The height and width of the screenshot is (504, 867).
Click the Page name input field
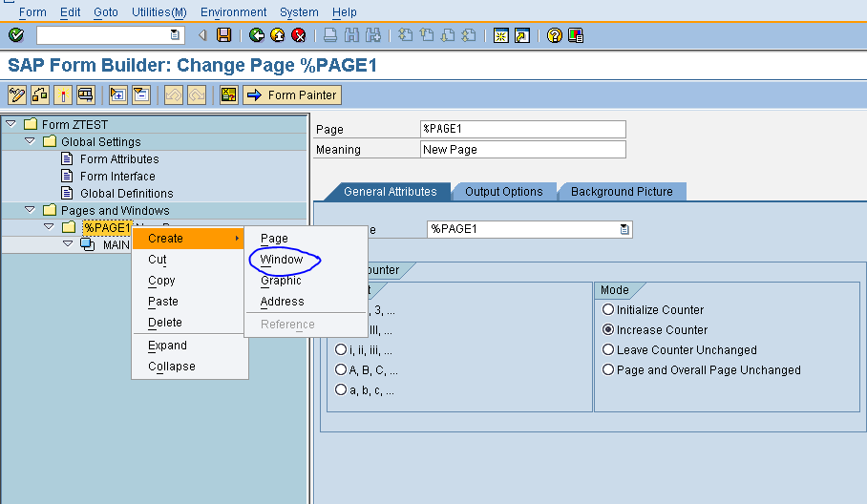coord(522,129)
